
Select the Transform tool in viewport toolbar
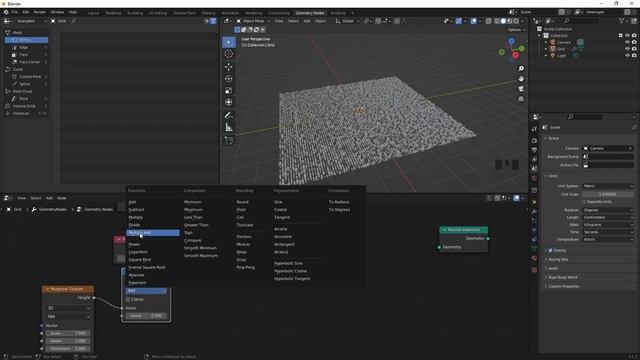(229, 102)
